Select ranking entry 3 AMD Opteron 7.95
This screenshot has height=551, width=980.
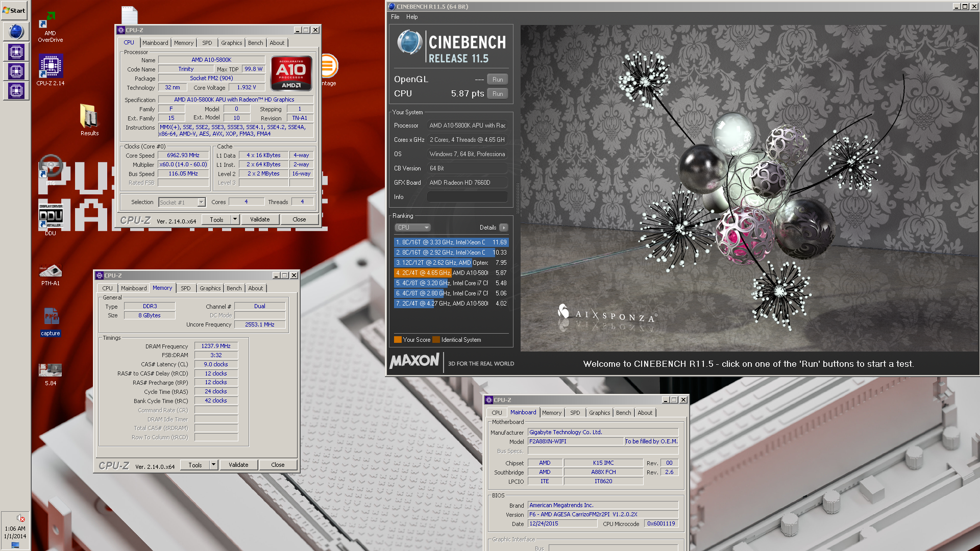[451, 263]
